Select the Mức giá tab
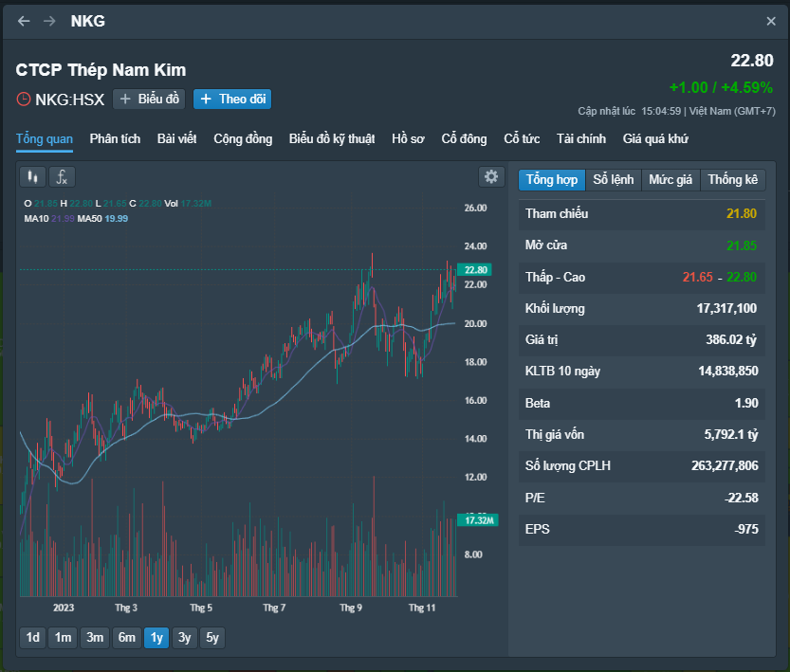 671,180
